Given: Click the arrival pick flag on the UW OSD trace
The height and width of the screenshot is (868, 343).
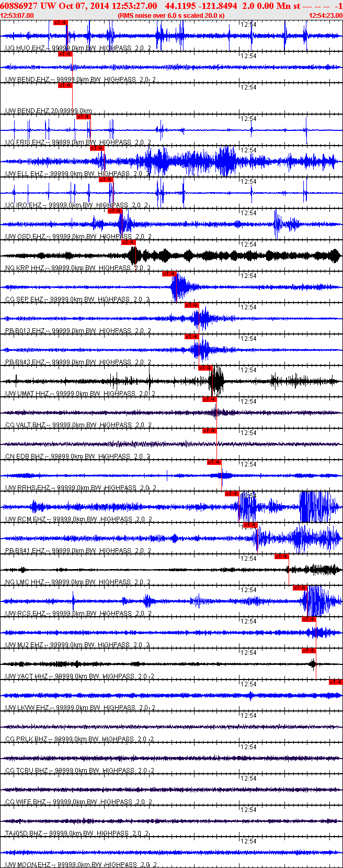Looking at the screenshot, I should 115,211.
